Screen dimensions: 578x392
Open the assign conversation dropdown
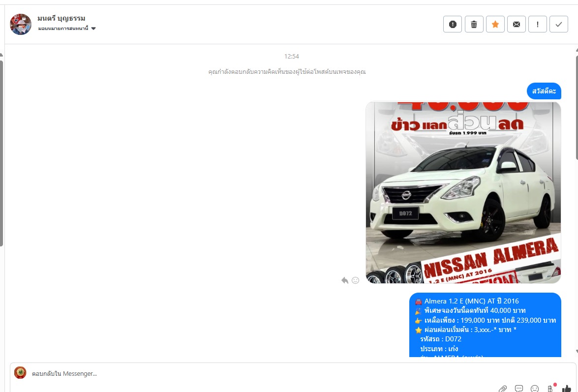pyautogui.click(x=67, y=29)
